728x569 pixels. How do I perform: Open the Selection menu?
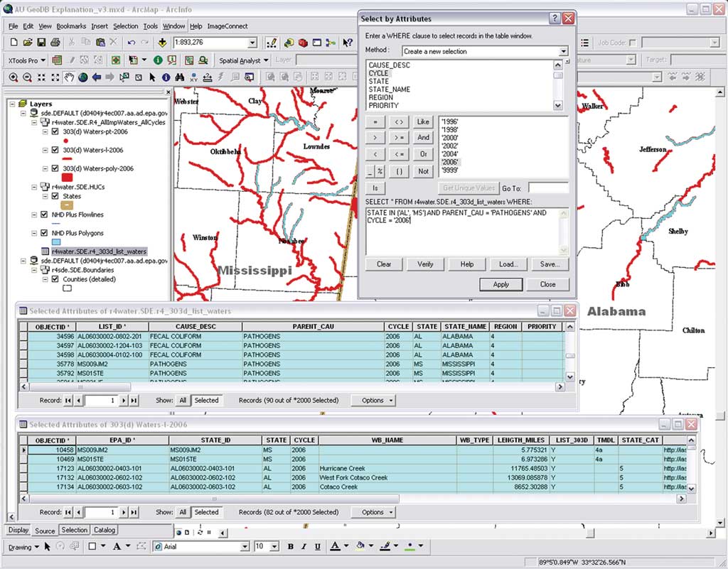coord(125,26)
